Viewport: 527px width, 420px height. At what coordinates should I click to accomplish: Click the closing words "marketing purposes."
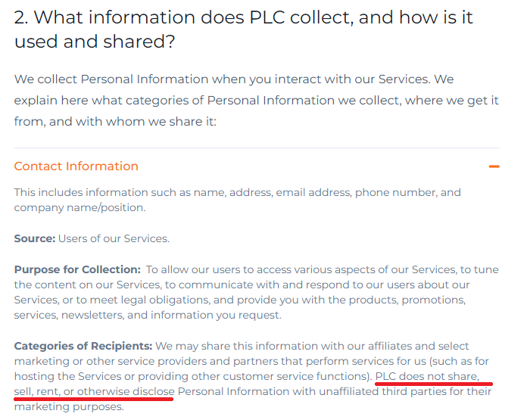[69, 407]
